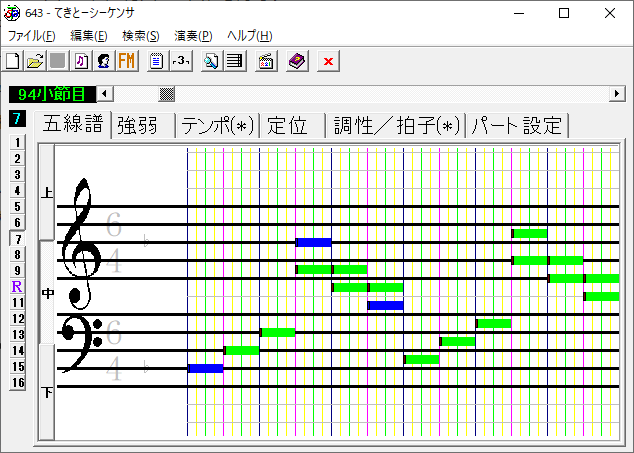
Task: Click the face portrait toolbar icon
Action: point(104,61)
